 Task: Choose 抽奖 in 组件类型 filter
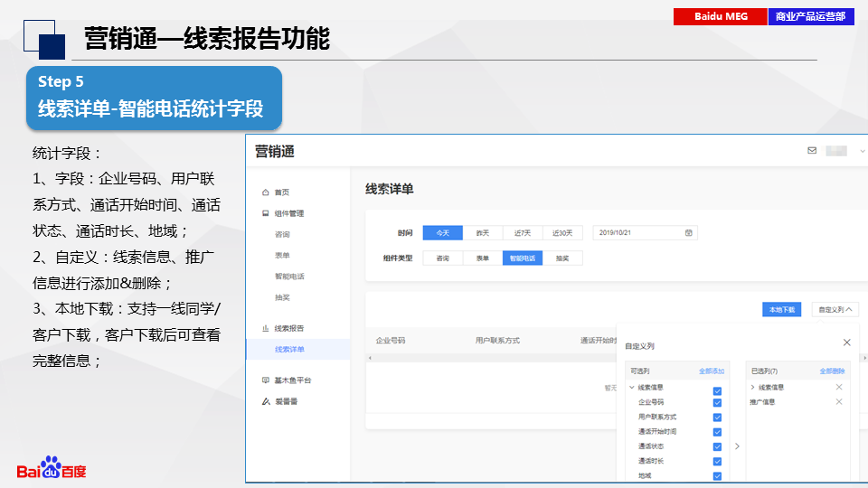pyautogui.click(x=562, y=258)
